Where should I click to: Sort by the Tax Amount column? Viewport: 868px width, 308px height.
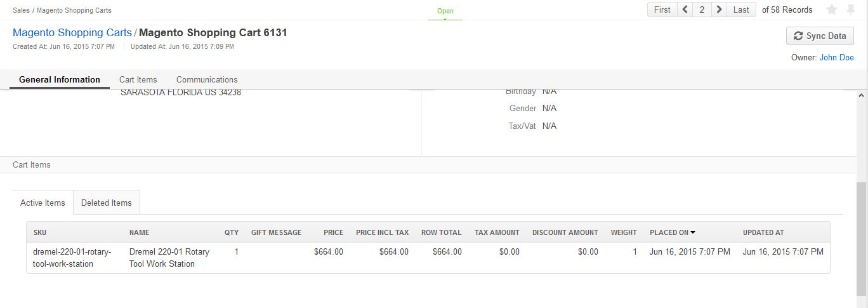497,232
